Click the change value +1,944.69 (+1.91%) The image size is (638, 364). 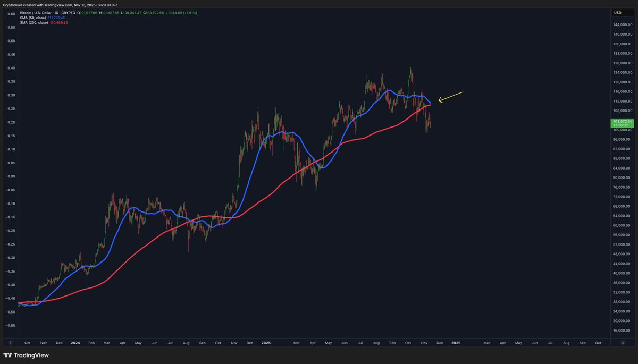(181, 12)
